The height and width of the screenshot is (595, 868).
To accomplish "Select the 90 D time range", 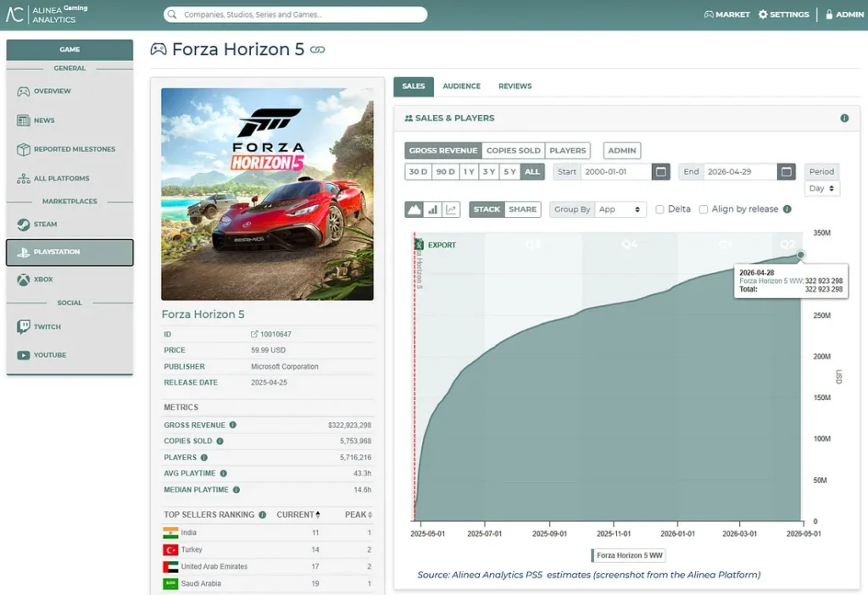I will (445, 171).
